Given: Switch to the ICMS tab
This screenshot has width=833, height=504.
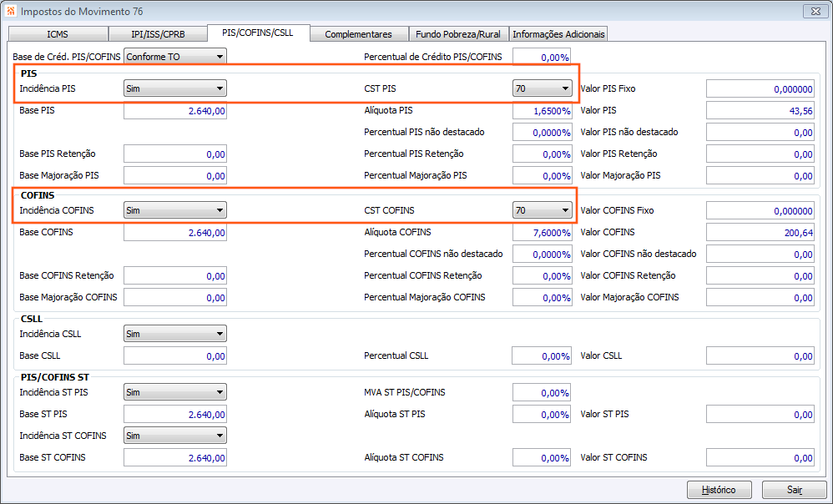Looking at the screenshot, I should [57, 34].
